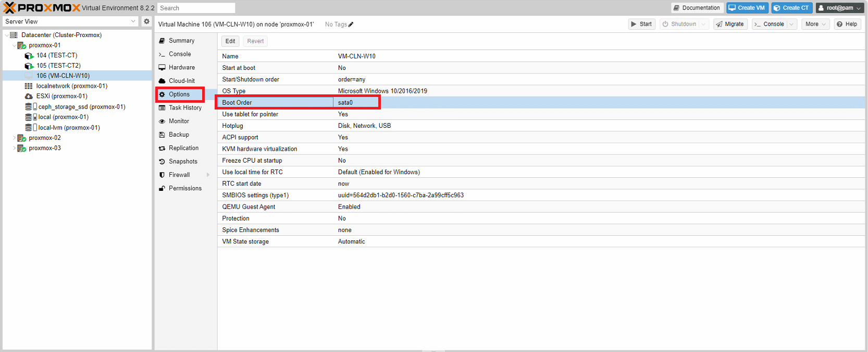Select the Start at boot row
Screen dimensions: 868x352
(541, 68)
